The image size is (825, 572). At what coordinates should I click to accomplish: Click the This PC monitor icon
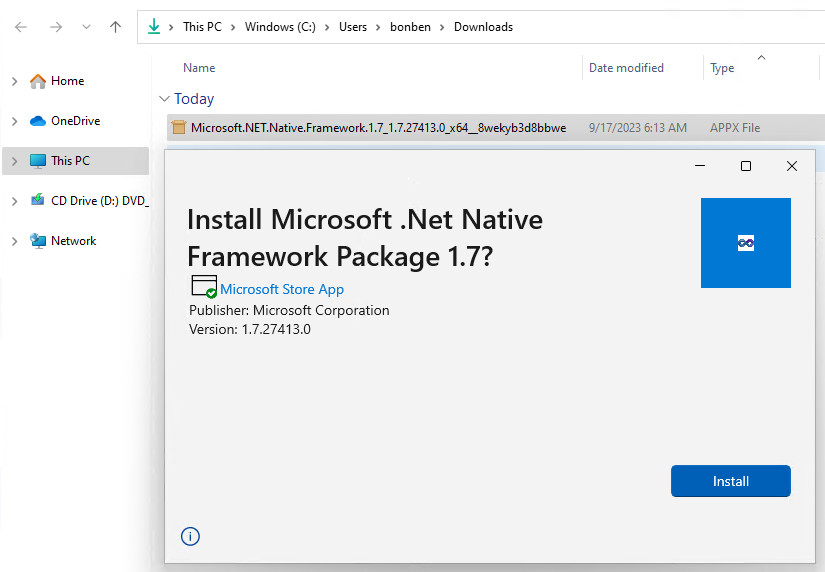pos(38,161)
